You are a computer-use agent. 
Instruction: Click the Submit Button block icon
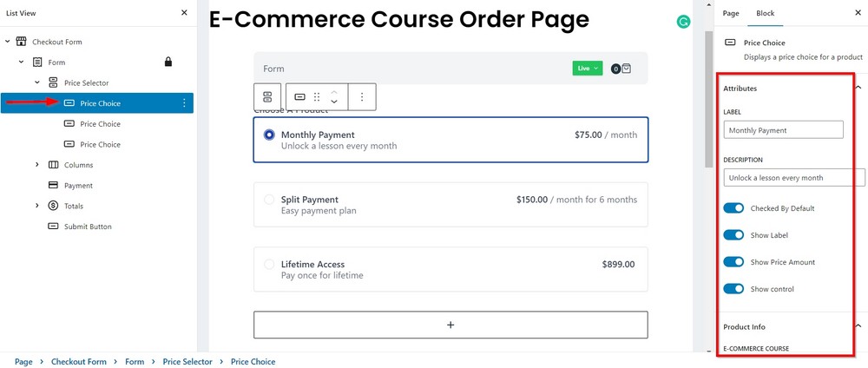tap(53, 227)
